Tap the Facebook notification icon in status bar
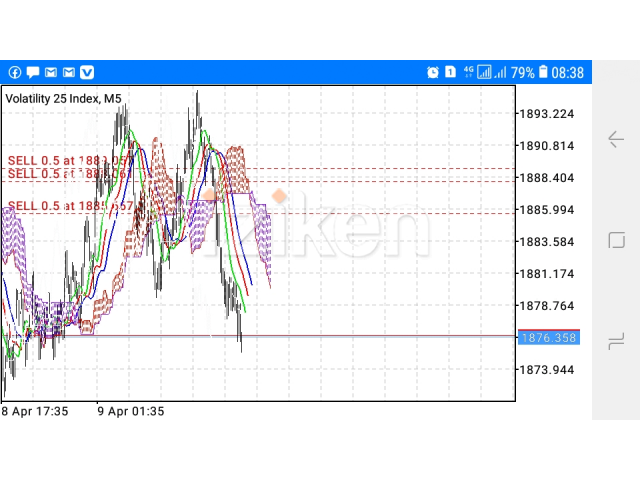The height and width of the screenshot is (480, 640). (15, 72)
